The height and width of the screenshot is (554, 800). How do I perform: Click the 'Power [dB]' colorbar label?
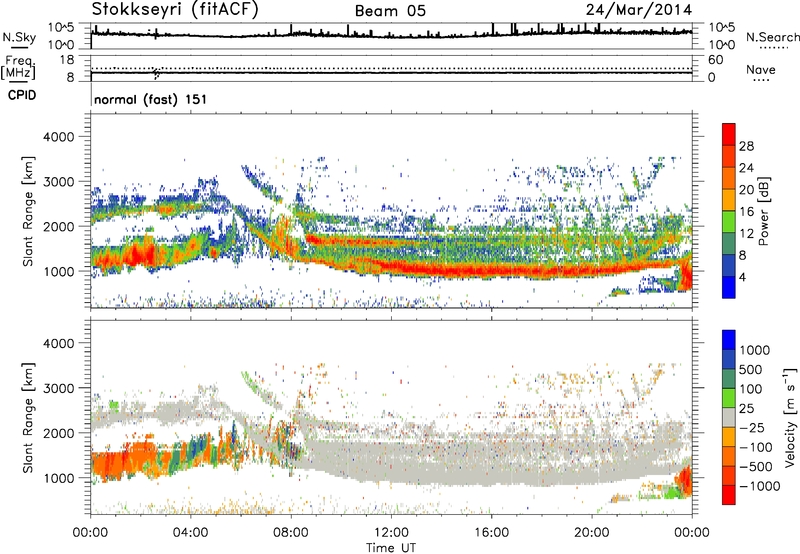pyautogui.click(x=764, y=211)
